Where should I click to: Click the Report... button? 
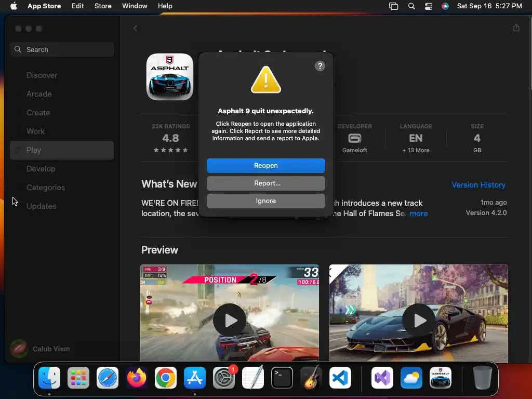coord(265,183)
